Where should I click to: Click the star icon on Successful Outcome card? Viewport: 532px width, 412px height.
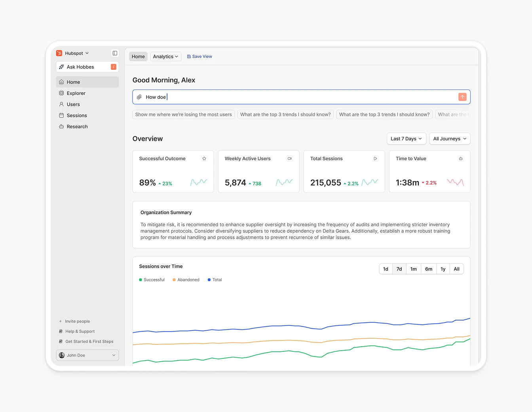point(204,158)
